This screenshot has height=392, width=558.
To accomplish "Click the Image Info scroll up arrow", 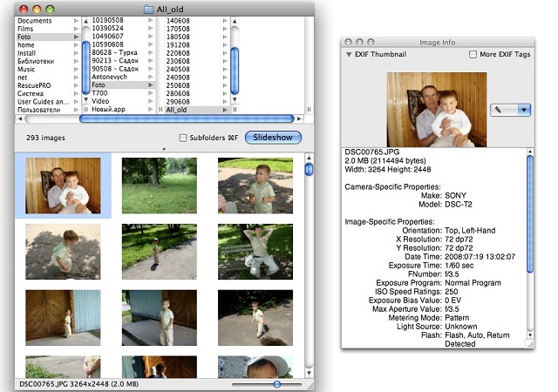I will pos(530,152).
